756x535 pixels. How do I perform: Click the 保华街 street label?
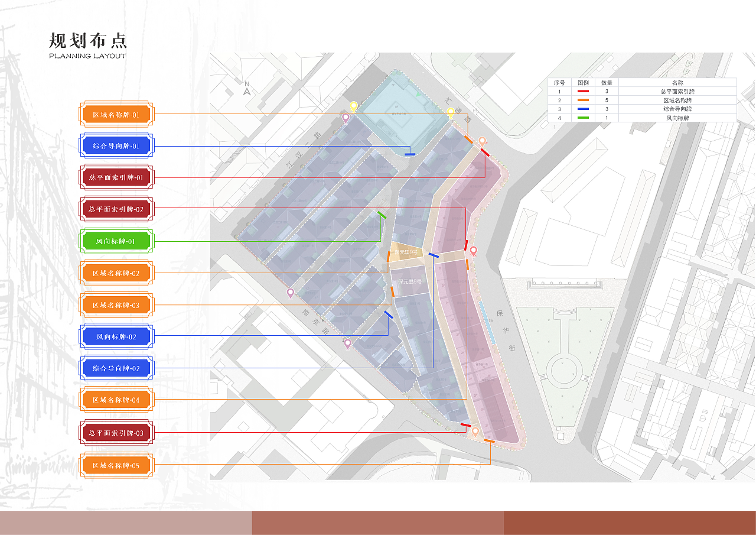506,330
